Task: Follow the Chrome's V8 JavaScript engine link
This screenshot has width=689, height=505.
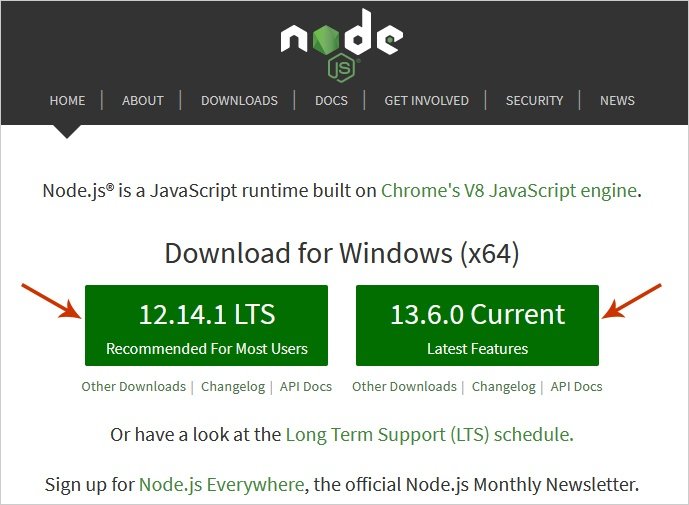Action: pos(509,191)
